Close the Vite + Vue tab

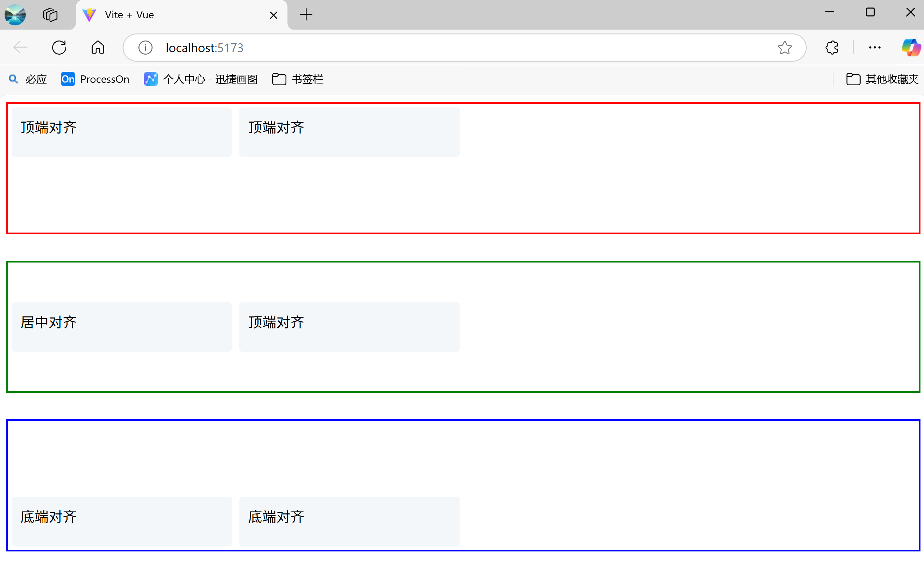click(x=273, y=16)
